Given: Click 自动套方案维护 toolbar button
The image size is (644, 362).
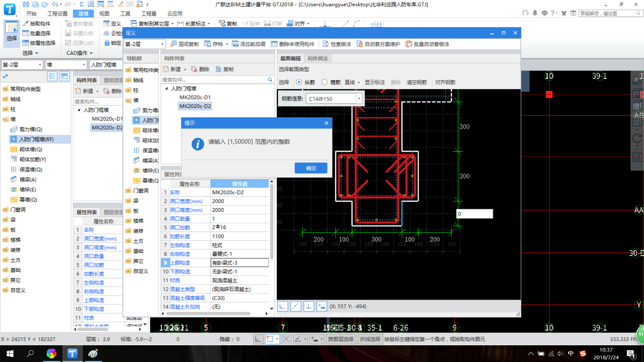Looking at the screenshot, I should click(x=378, y=44).
